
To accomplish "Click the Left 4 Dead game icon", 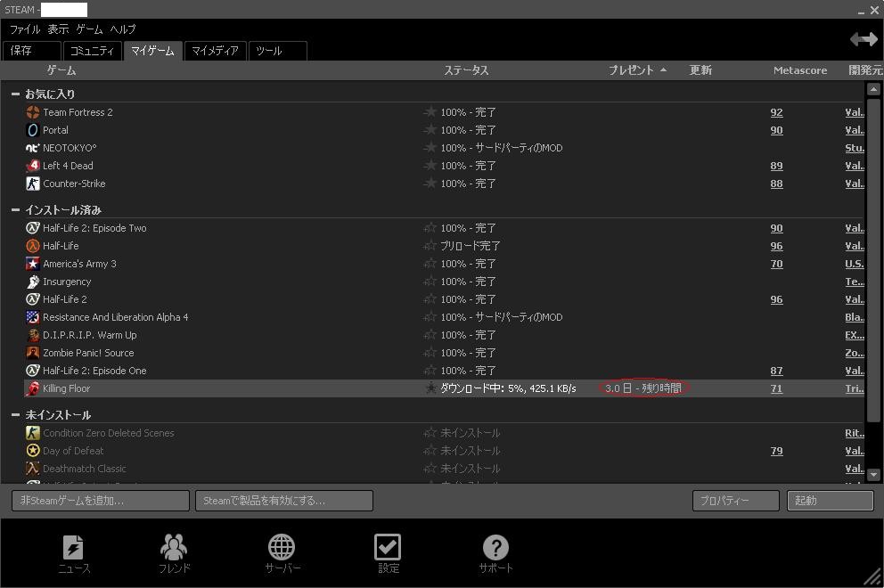I will (x=33, y=166).
